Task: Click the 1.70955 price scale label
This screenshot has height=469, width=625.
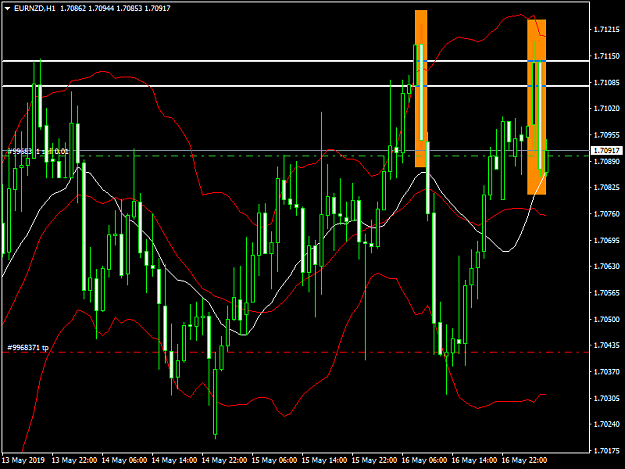Action: (607, 135)
